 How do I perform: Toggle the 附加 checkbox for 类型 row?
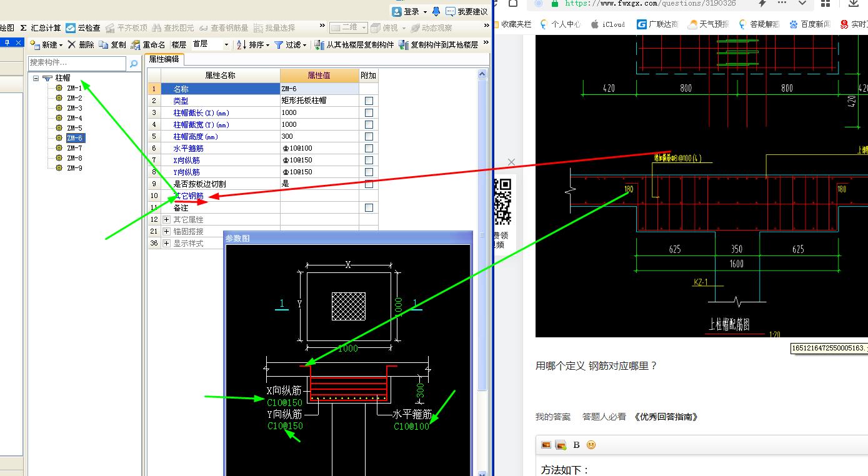(369, 101)
